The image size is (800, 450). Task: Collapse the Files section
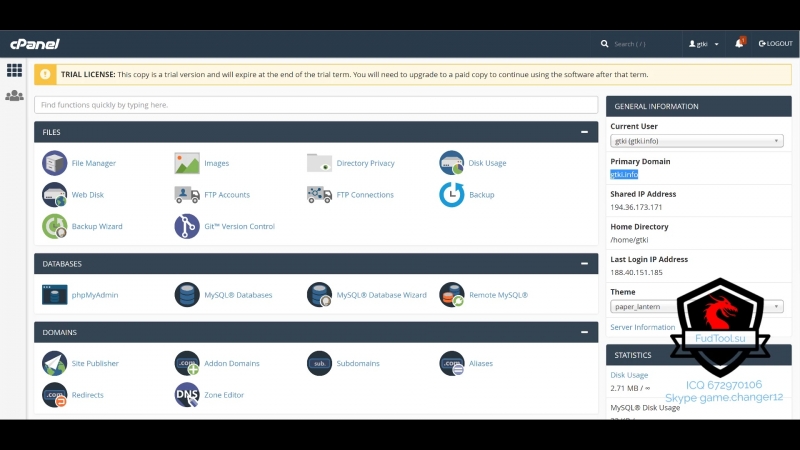click(584, 132)
